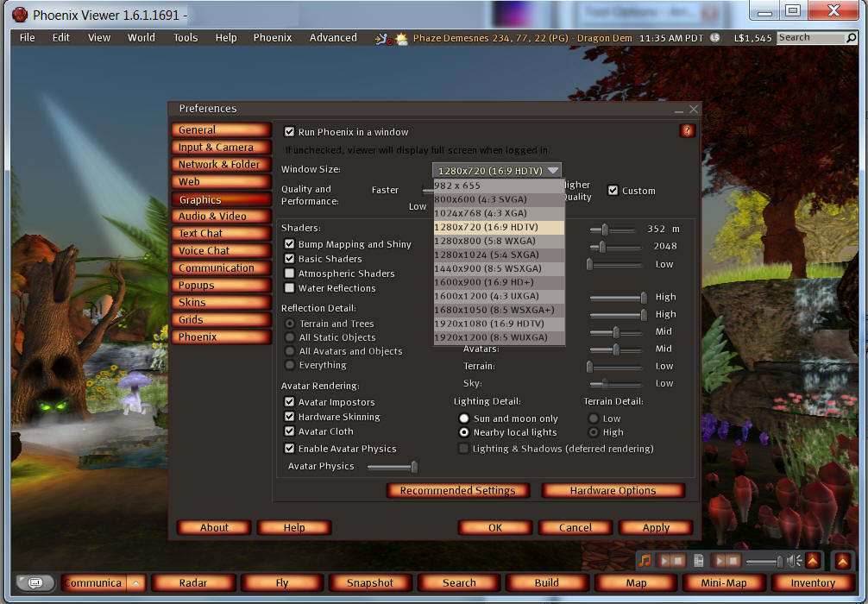The width and height of the screenshot is (868, 604).
Task: Choose 982 x 655 window size
Action: 500,186
